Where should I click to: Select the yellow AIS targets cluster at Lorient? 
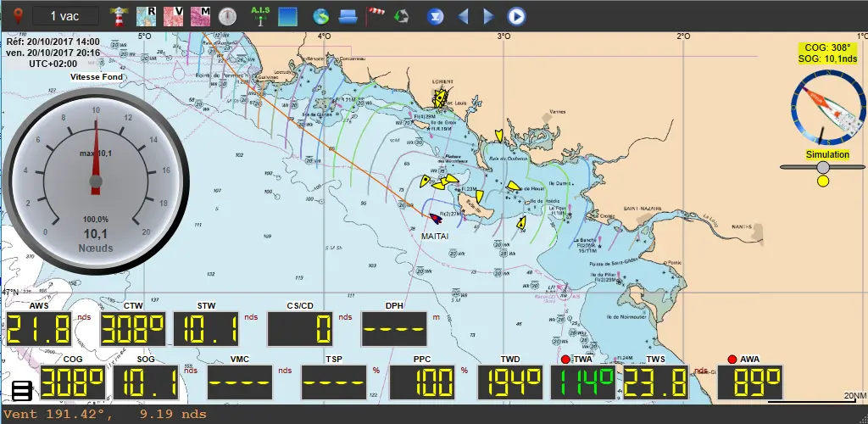[x=440, y=98]
